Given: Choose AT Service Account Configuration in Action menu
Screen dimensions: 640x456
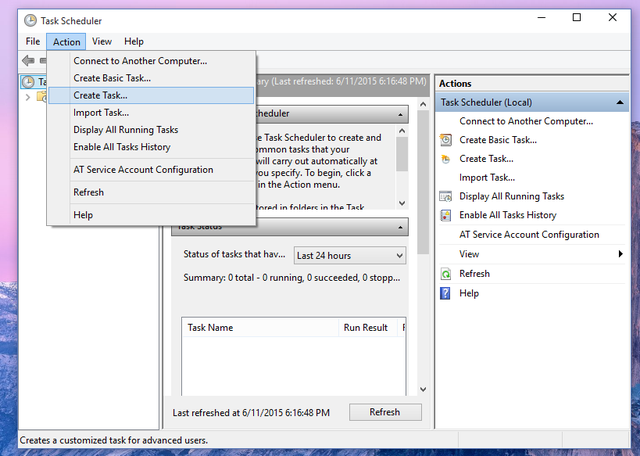Looking at the screenshot, I should (x=151, y=170).
